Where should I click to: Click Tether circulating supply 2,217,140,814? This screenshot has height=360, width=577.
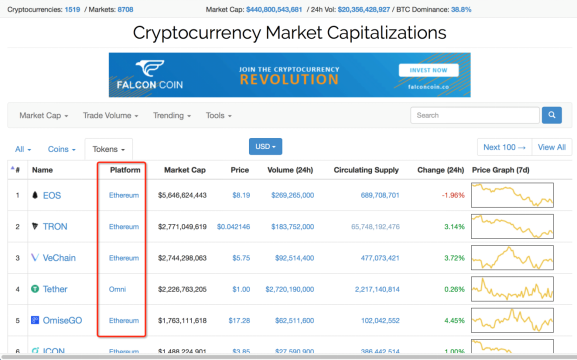click(x=377, y=289)
